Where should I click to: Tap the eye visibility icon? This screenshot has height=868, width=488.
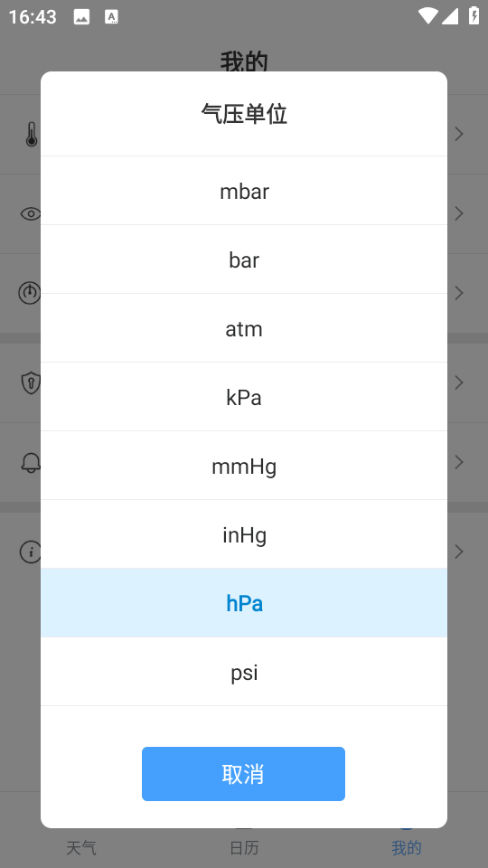31,213
